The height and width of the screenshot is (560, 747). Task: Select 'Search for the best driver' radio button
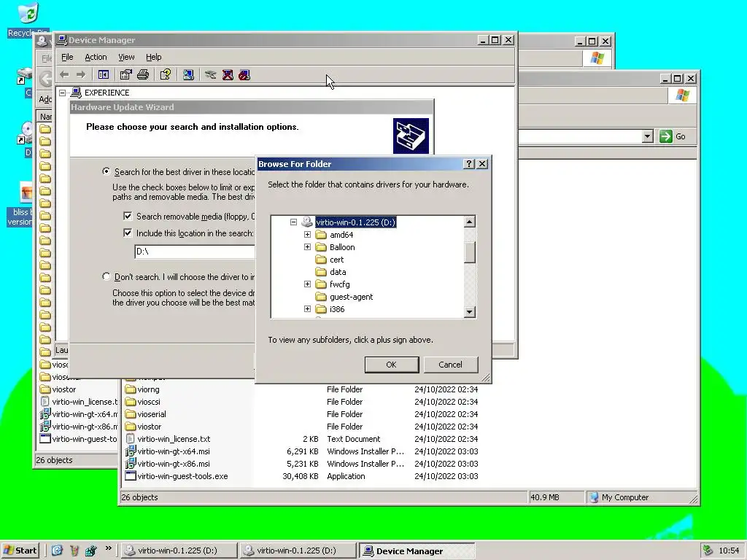point(107,171)
